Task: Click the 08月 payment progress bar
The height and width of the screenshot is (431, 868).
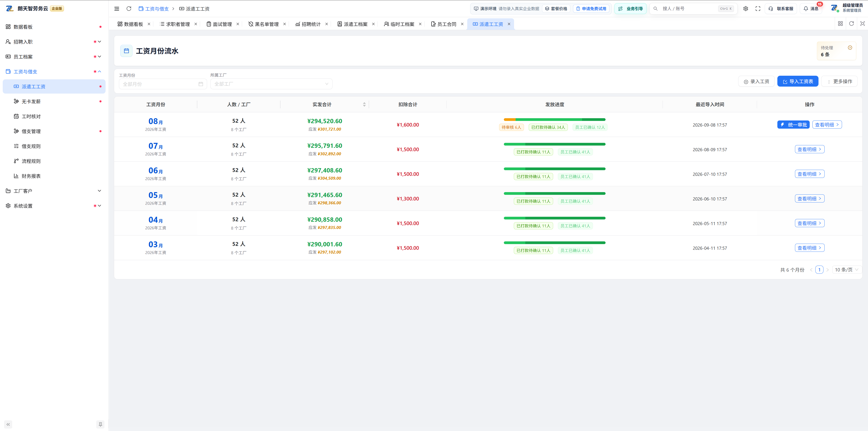Action: (x=554, y=120)
